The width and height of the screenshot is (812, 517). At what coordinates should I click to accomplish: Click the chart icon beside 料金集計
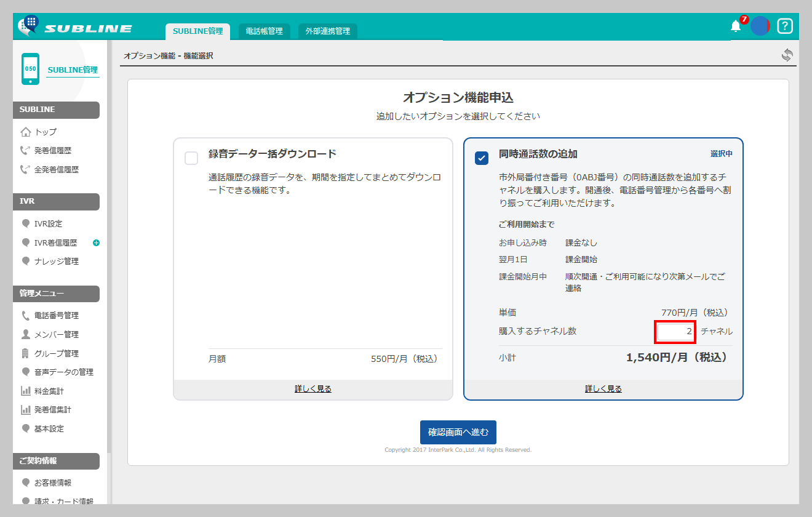pyautogui.click(x=25, y=391)
